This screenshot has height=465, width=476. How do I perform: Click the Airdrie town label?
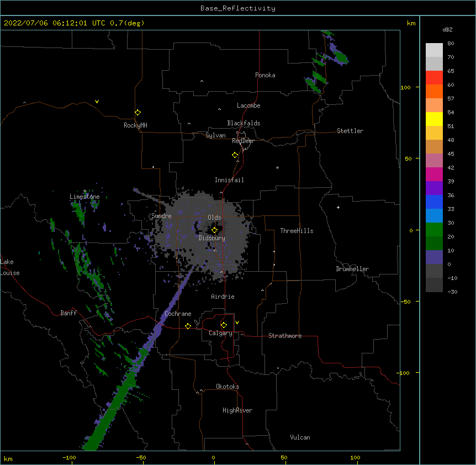[223, 297]
